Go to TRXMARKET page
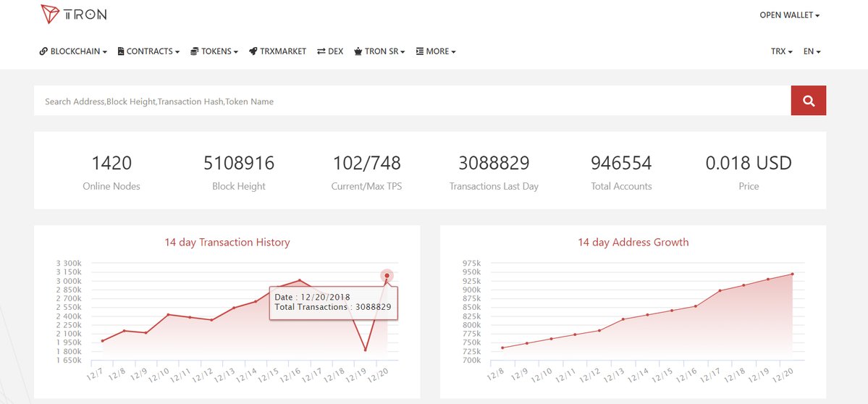 coord(278,51)
